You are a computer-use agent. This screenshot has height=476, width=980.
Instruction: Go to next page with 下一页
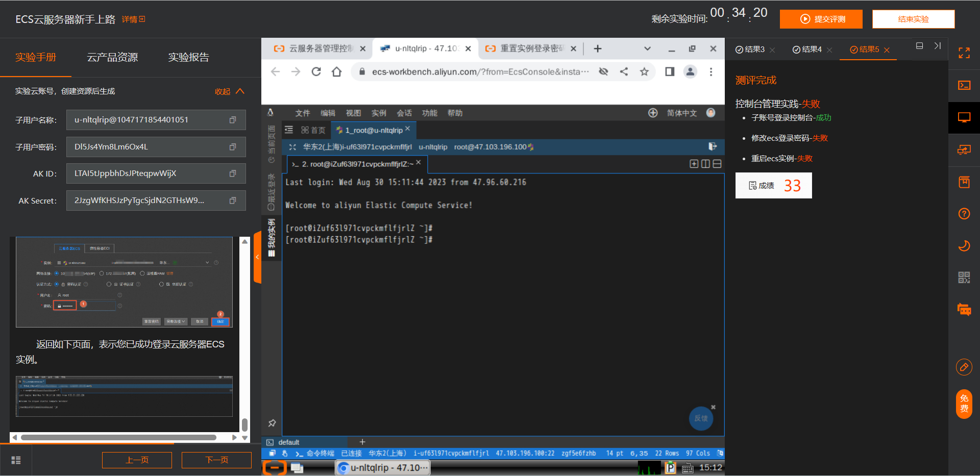(x=216, y=460)
